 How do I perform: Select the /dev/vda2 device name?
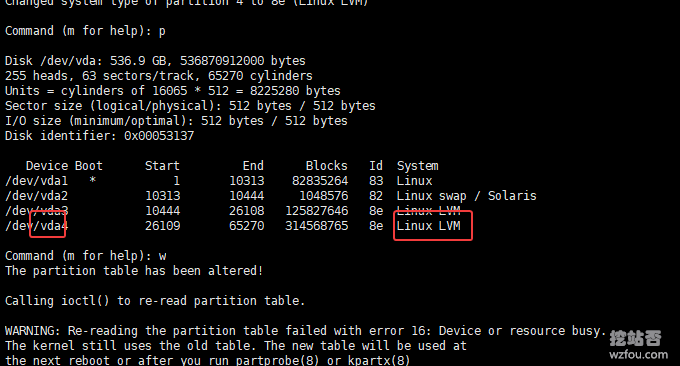click(36, 196)
